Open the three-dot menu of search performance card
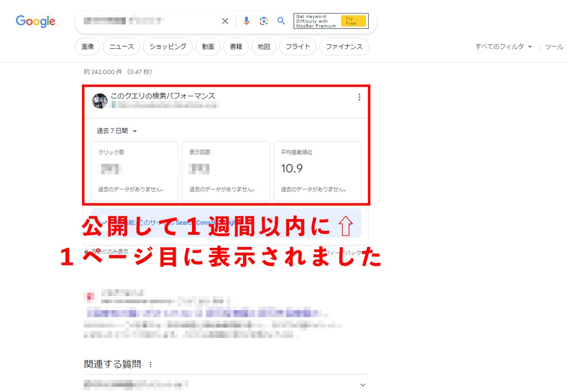Screen dimensions: 568x392 point(359,97)
